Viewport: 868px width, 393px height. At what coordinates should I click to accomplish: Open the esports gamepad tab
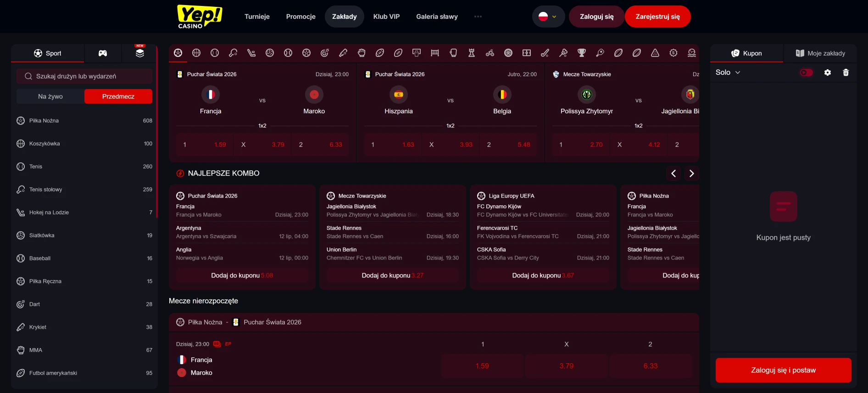tap(103, 53)
